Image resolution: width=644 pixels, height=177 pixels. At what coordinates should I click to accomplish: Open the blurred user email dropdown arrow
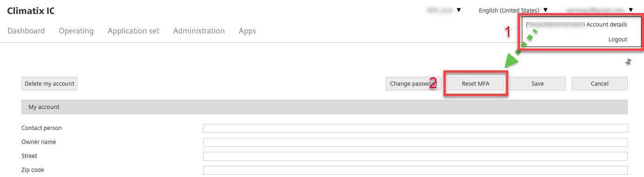pyautogui.click(x=630, y=10)
